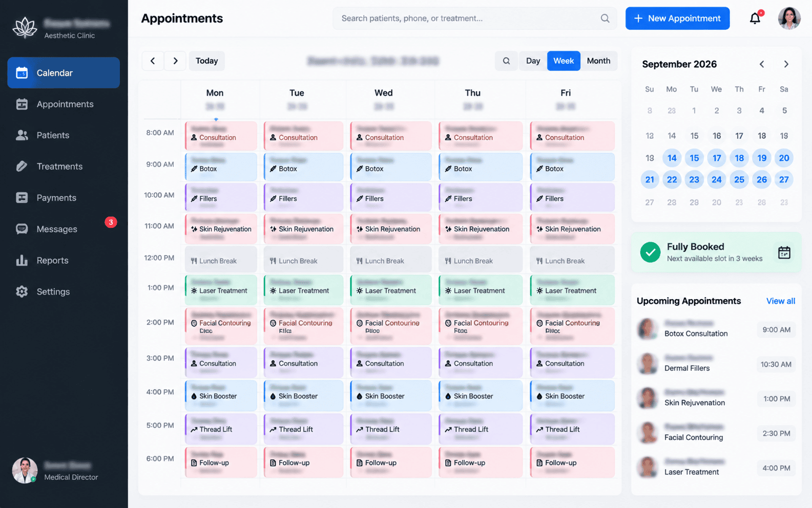Screen dimensions: 812x508
Task: Open Monday's 9:00 AM Botox appointment
Action: point(221,166)
